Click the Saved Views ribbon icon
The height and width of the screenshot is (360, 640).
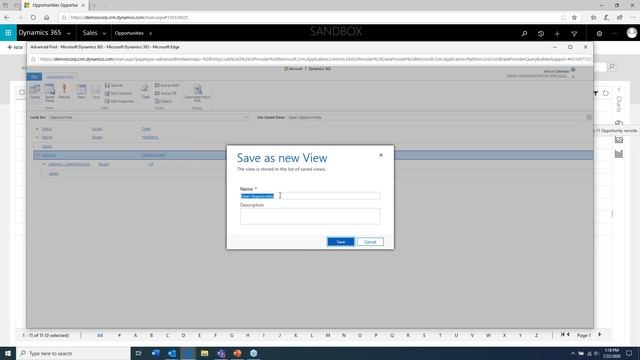click(x=50, y=93)
